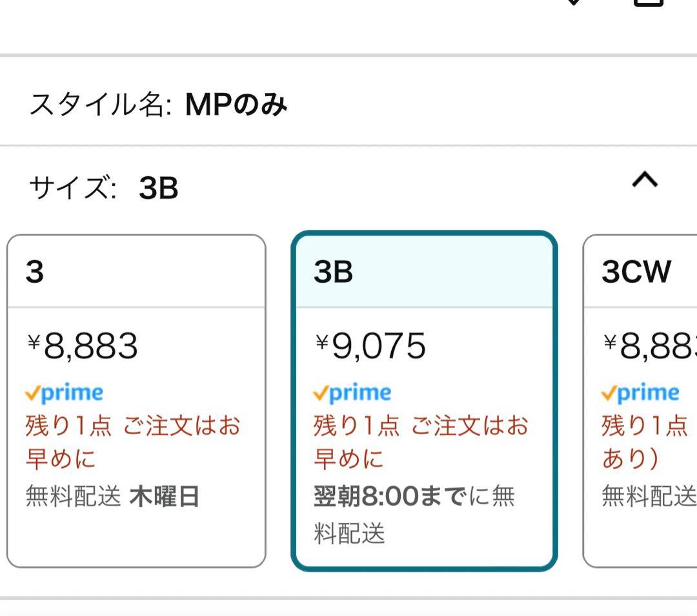Click the Prime badge on the size 3 card
Image resolution: width=697 pixels, height=616 pixels.
click(65, 391)
